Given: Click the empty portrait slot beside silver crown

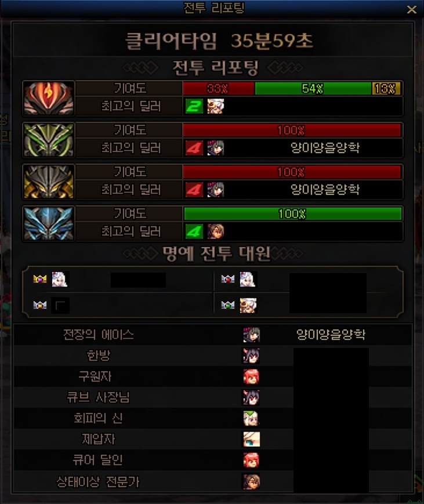Looking at the screenshot, I should coord(60,305).
